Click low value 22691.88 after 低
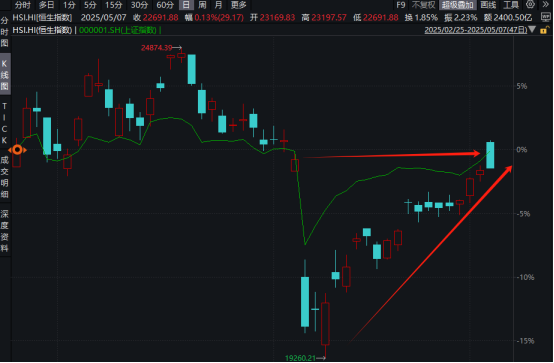The width and height of the screenshot is (554, 363). click(380, 17)
